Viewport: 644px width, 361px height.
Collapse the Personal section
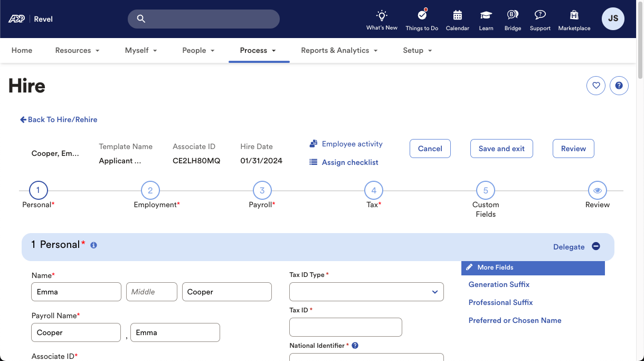tap(595, 246)
